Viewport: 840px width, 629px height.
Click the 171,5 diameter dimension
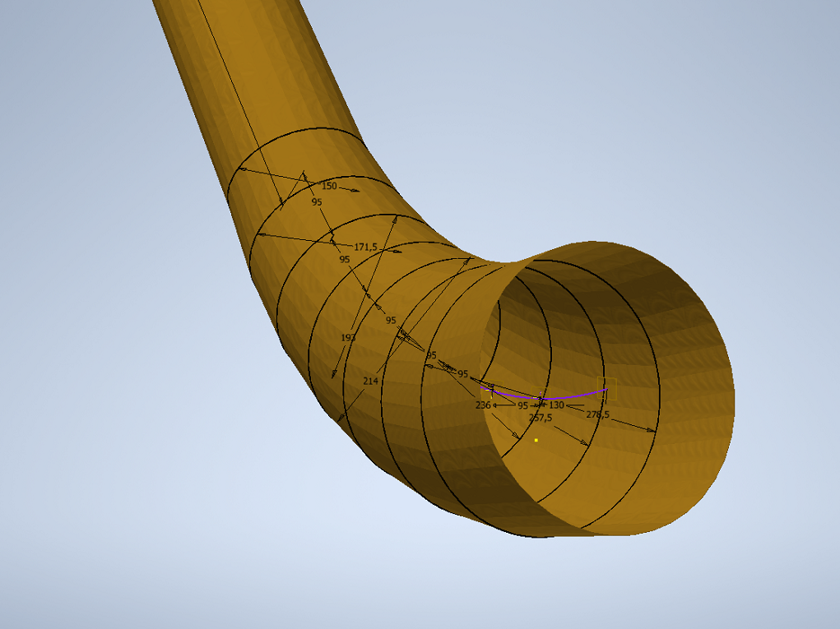coord(365,247)
